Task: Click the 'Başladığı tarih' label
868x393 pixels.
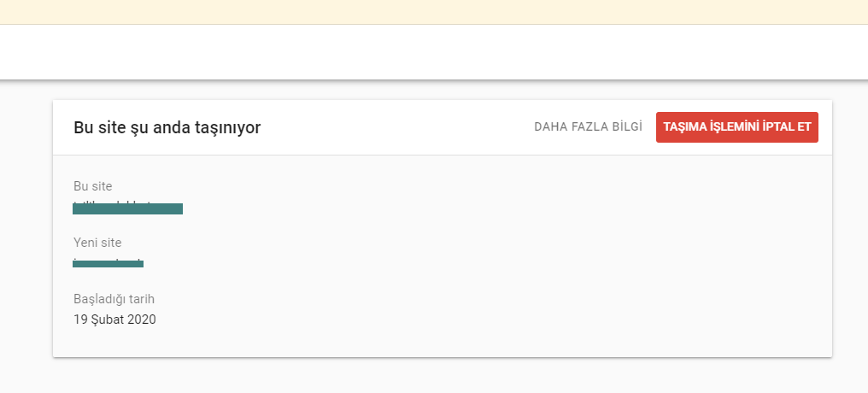Action: [114, 300]
